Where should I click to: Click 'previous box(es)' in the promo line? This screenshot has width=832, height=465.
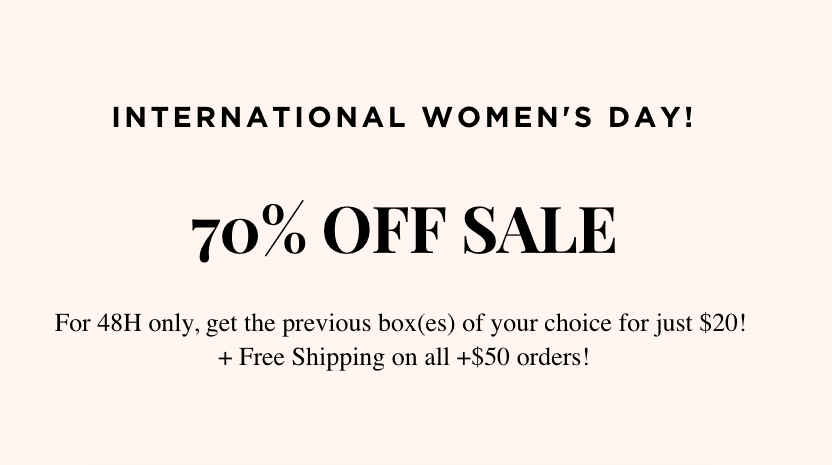(x=368, y=324)
